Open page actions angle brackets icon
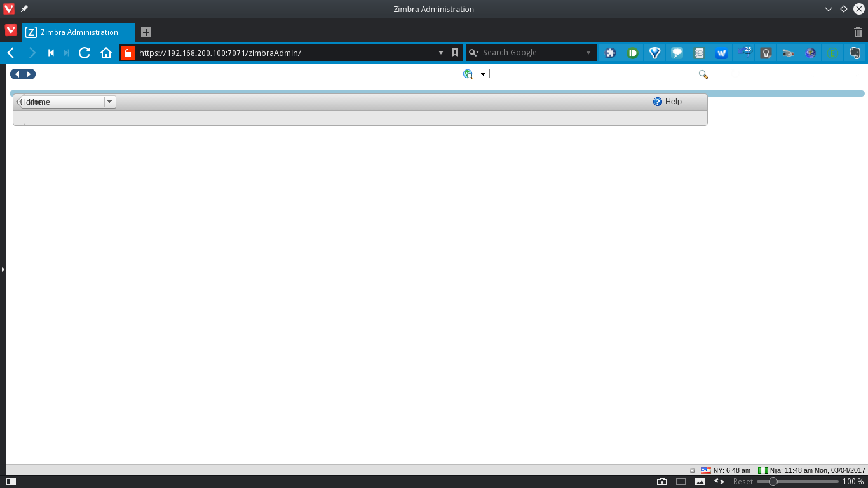 click(719, 482)
